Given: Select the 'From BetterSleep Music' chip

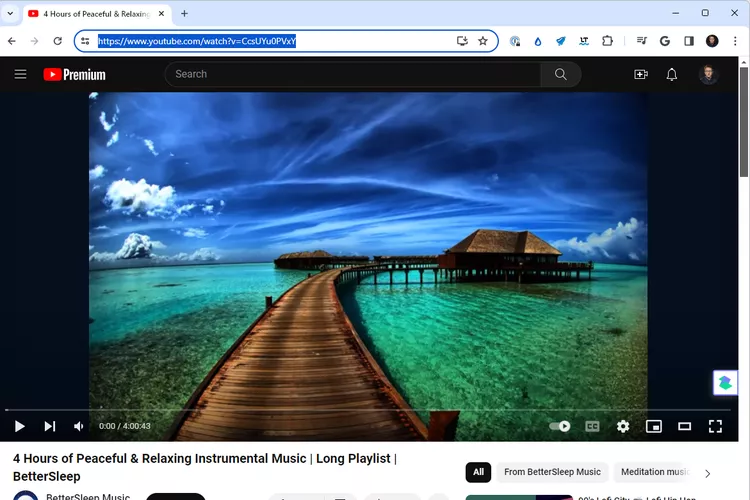Looking at the screenshot, I should [x=552, y=472].
